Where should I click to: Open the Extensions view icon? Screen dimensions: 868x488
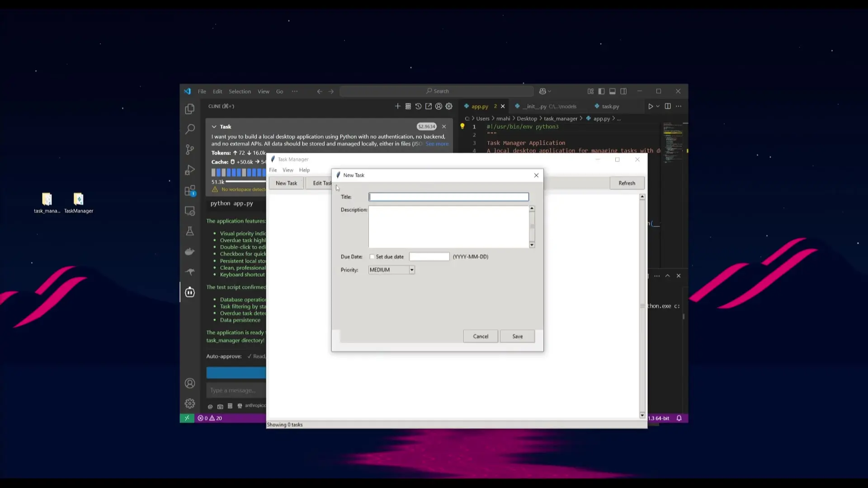coord(190,190)
